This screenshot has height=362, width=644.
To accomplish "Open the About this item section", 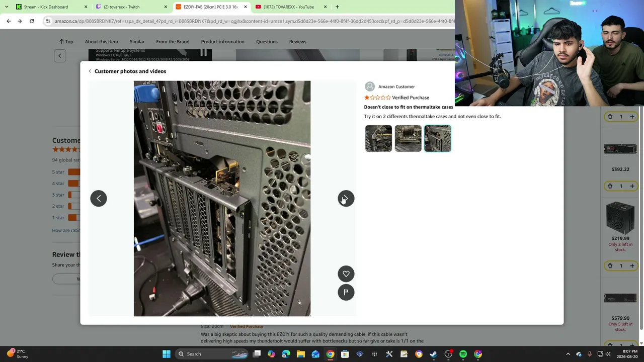I will [102, 42].
